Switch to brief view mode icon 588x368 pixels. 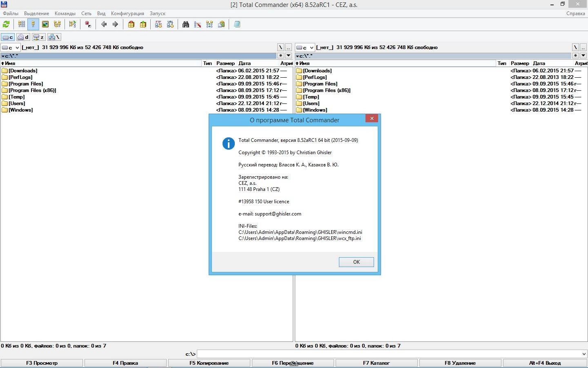click(21, 25)
